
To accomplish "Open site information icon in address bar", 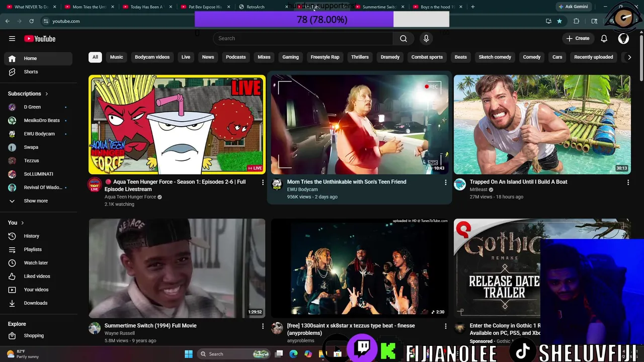I will (x=46, y=21).
